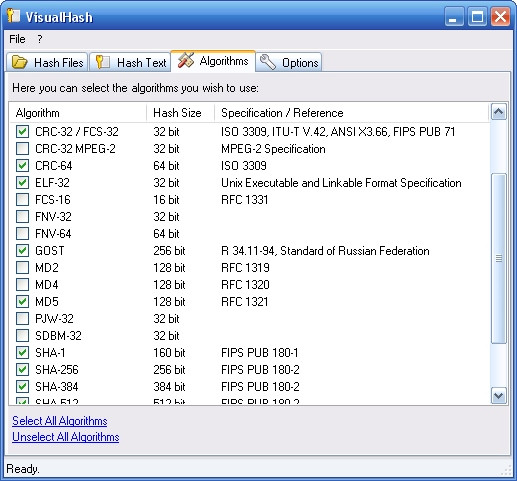This screenshot has height=481, width=517.
Task: Click Unselect All Algorithms link
Action: (x=66, y=437)
